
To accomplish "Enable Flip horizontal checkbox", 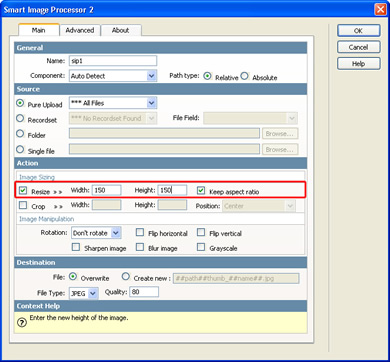I will (140, 232).
